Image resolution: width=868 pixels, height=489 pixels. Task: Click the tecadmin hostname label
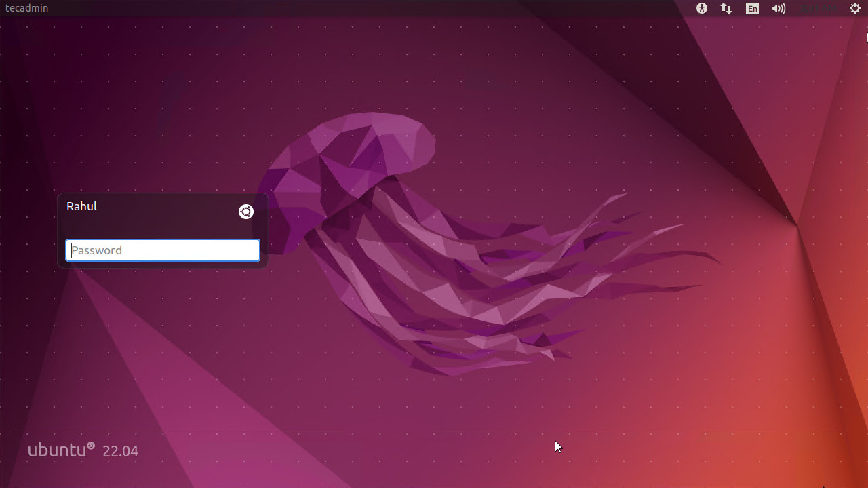pos(27,8)
